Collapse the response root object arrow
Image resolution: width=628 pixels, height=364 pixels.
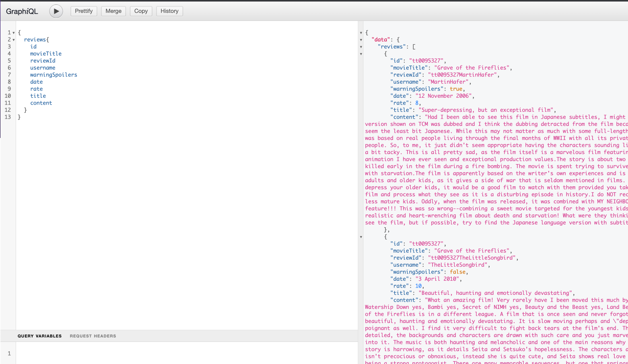361,33
